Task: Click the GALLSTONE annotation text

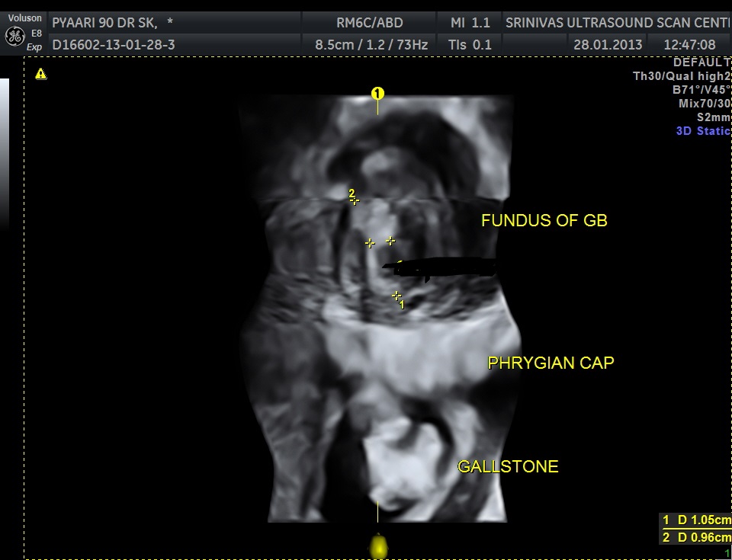Action: 508,466
